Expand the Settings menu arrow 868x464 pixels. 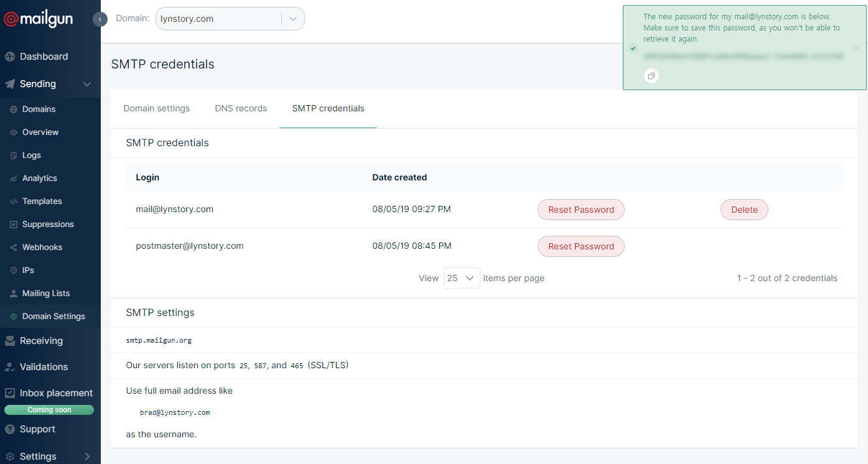coord(87,457)
